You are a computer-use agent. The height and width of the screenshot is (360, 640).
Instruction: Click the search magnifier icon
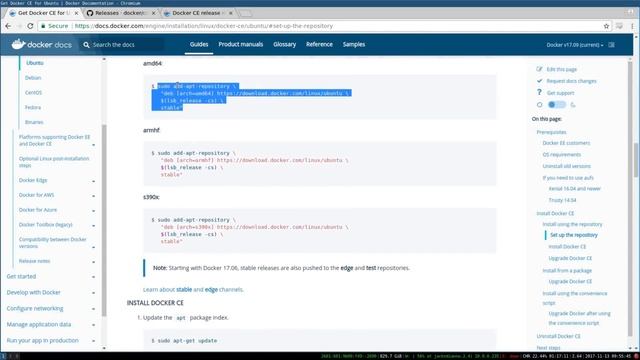[86, 44]
